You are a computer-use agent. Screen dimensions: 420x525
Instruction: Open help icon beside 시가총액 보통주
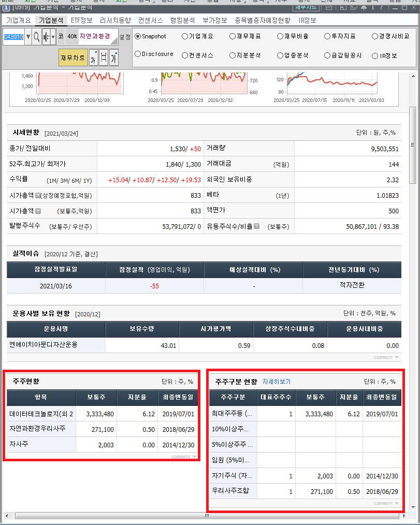click(38, 211)
